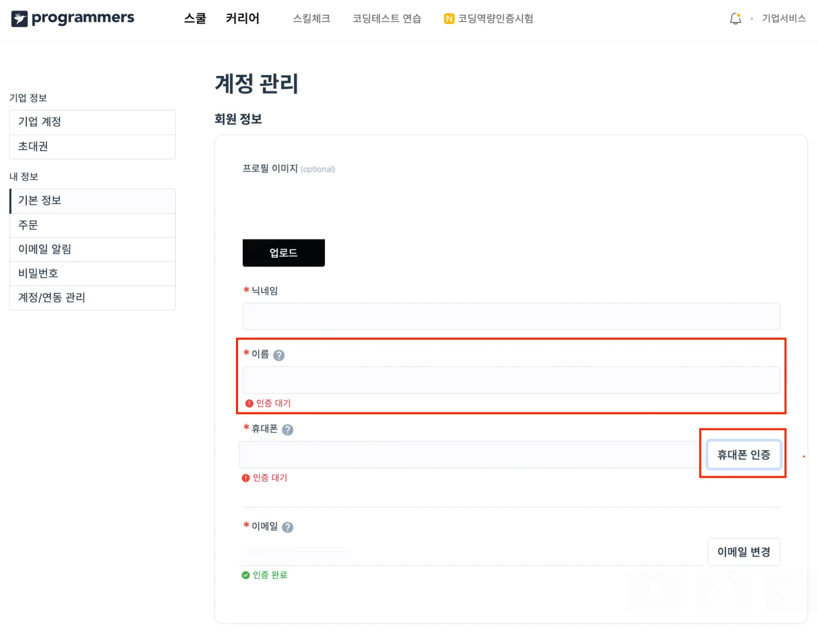Open 계정/연동 관리 sidebar item
The image size is (818, 644).
[x=92, y=298]
